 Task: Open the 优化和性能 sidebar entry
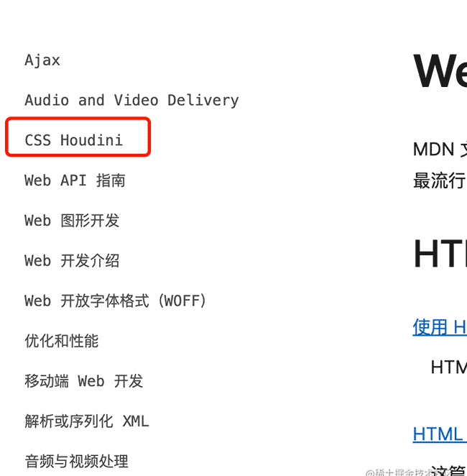[62, 341]
